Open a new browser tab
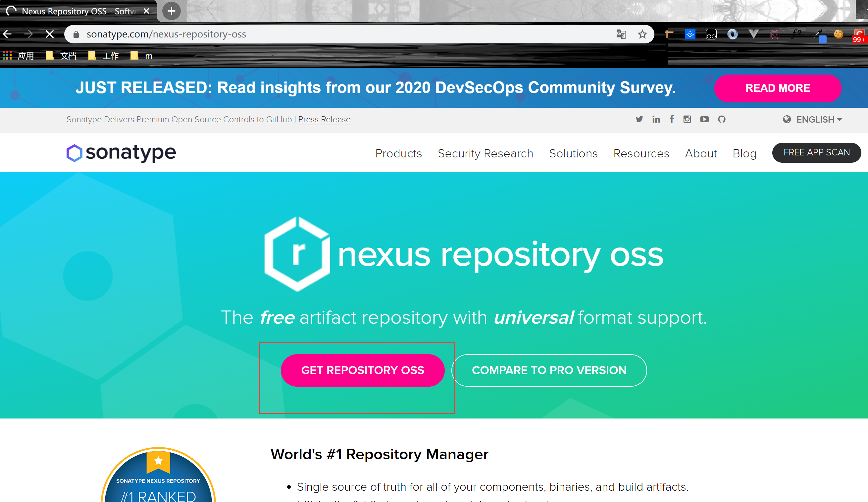 171,11
